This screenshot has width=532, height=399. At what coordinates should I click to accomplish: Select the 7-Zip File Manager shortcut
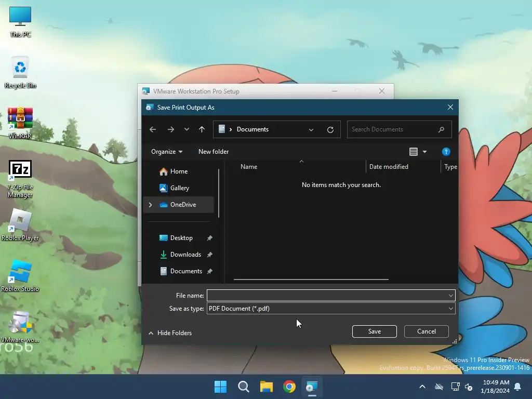point(20,179)
